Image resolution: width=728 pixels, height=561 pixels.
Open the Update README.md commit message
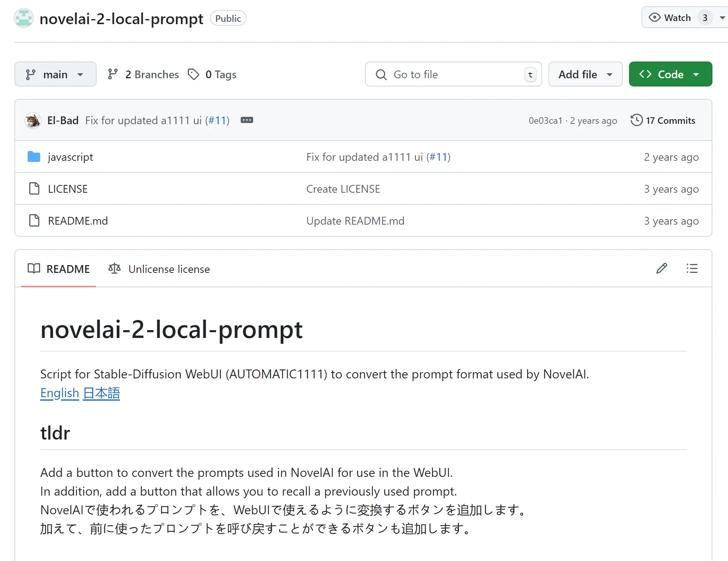click(355, 221)
